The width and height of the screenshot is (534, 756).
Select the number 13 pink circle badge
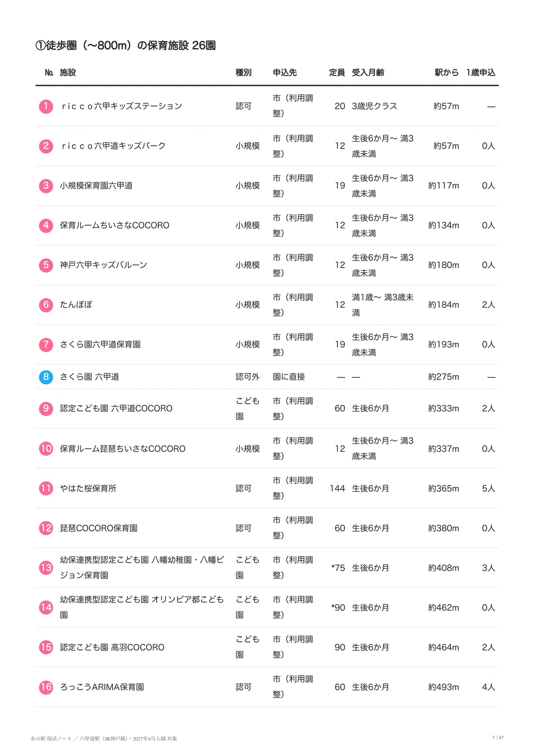point(46,568)
